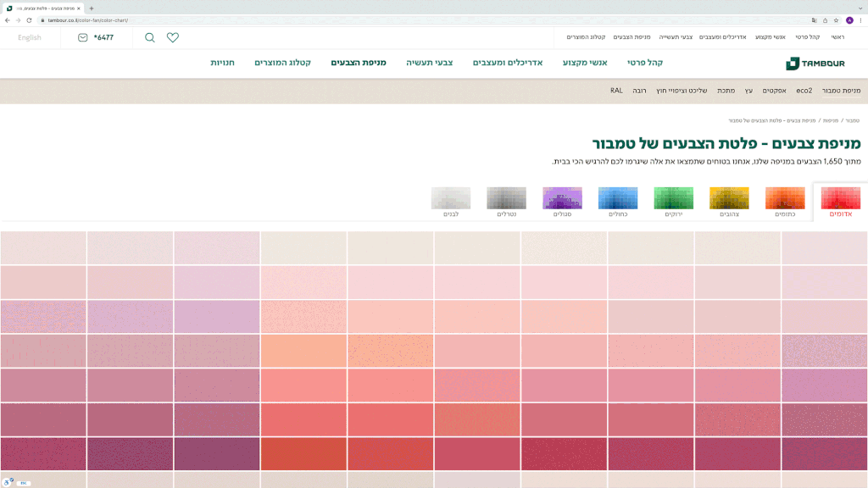
Task: Open the RAL color fan link
Action: tap(616, 91)
